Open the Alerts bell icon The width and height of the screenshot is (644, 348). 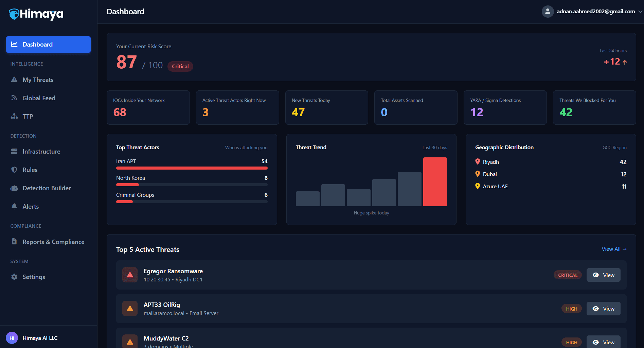14,206
